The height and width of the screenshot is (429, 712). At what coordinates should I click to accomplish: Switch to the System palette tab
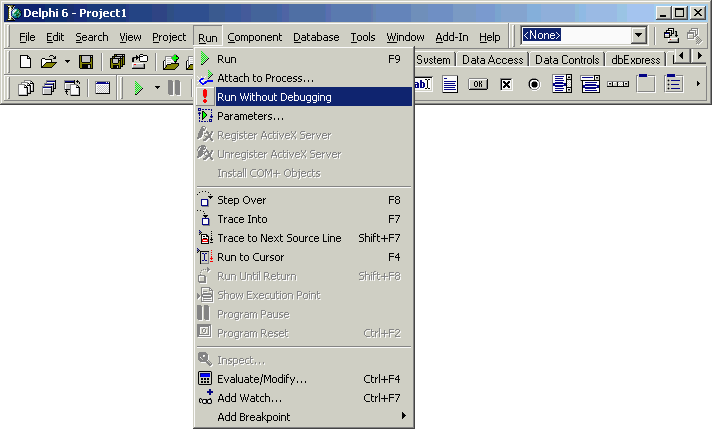434,59
